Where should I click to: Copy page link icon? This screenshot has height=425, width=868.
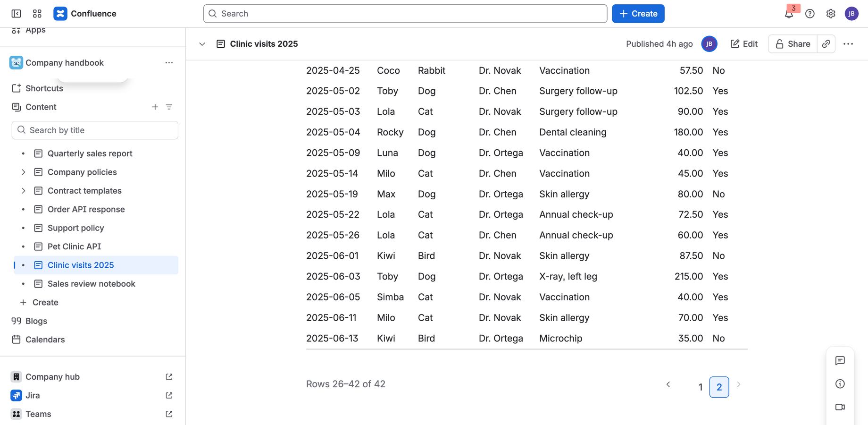pyautogui.click(x=826, y=44)
